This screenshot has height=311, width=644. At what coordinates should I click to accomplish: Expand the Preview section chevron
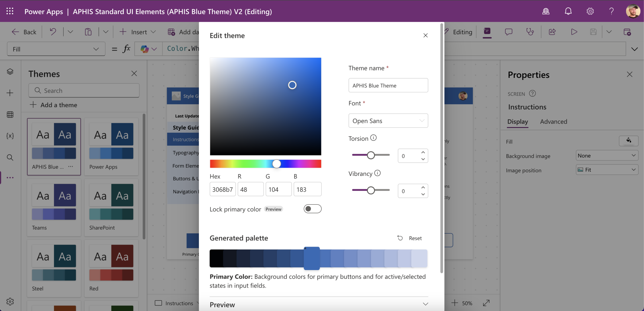(425, 304)
